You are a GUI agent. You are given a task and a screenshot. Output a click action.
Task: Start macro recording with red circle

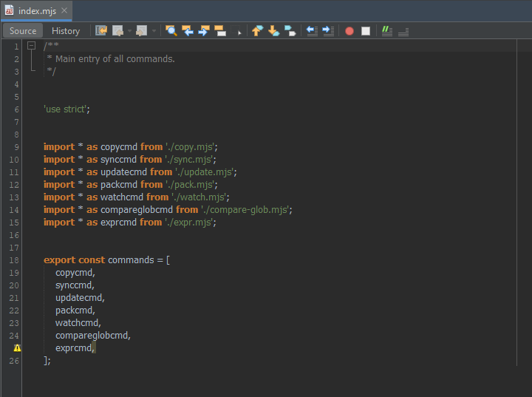[349, 31]
